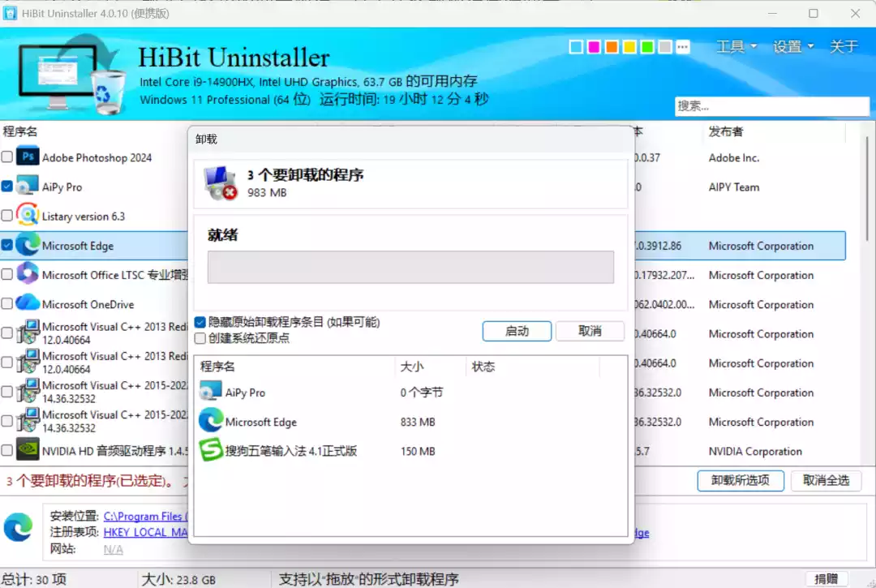Image resolution: width=876 pixels, height=588 pixels.
Task: Click Deselect All (取消全选) button
Action: pyautogui.click(x=826, y=480)
